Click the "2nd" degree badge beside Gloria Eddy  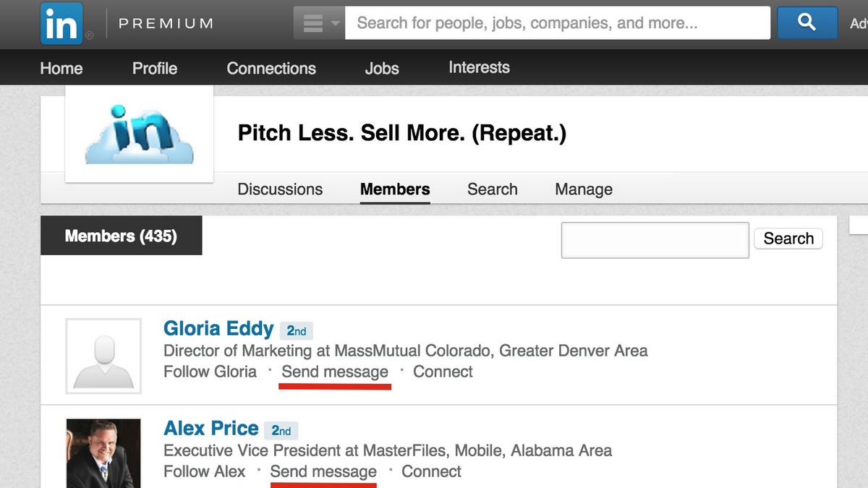[296, 330]
